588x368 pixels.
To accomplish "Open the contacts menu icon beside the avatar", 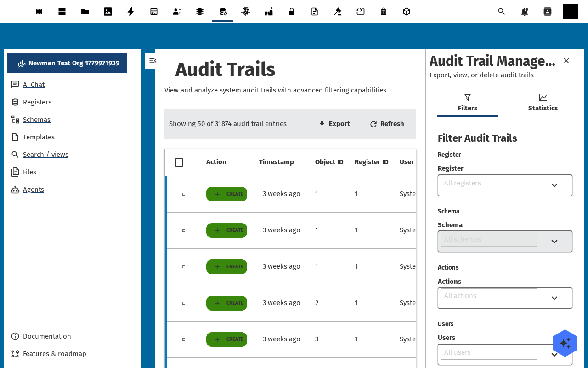I will tap(548, 11).
